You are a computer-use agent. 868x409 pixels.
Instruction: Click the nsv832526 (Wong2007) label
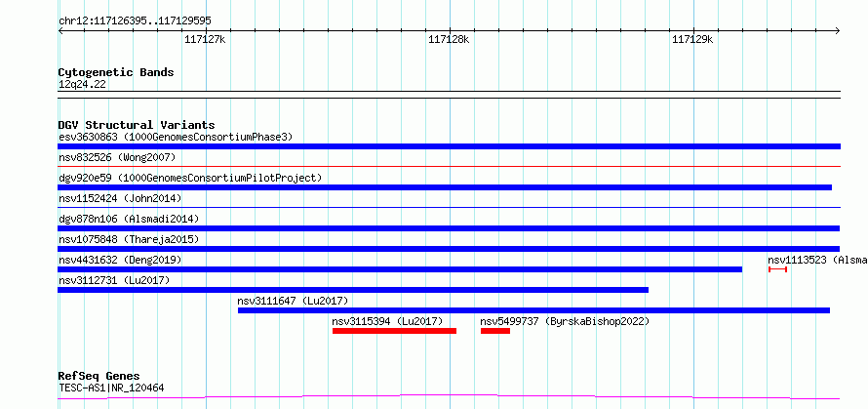[117, 157]
